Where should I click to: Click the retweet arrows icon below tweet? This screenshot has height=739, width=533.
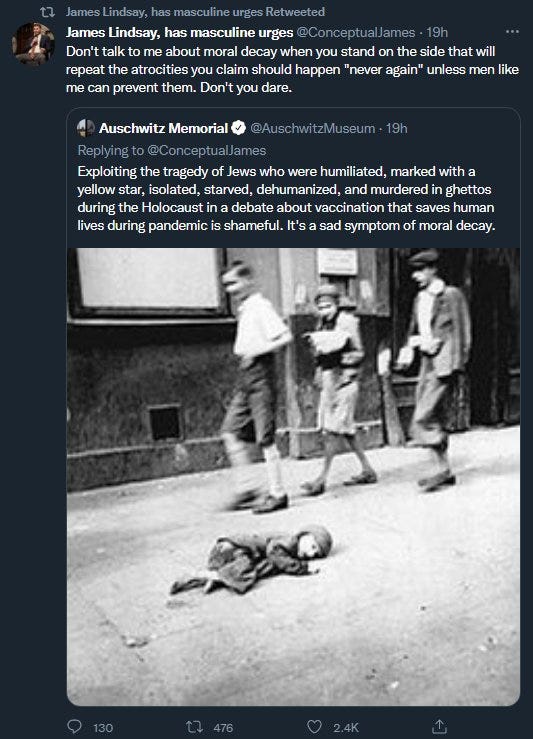(194, 727)
